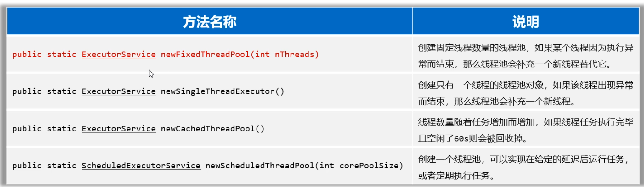Click the newFixedThreadPool method name
Viewport: 644px width, 187px height.
click(205, 55)
